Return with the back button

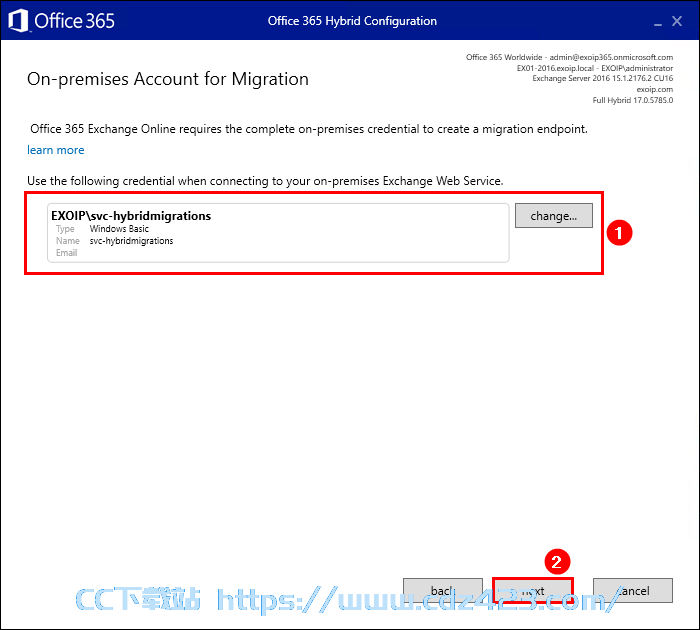tap(443, 591)
